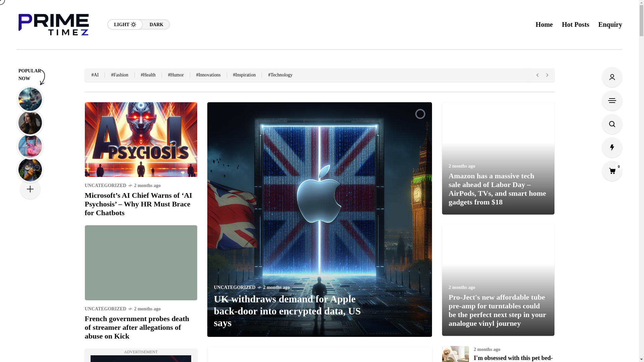Open the Hot Posts menu item

575,24
